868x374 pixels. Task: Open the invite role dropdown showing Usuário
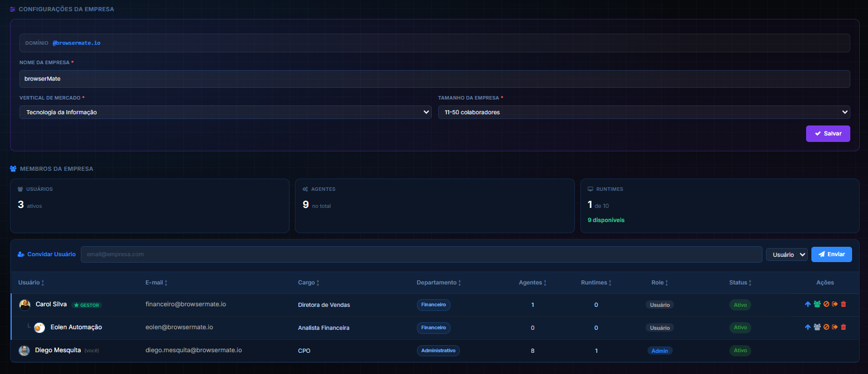pyautogui.click(x=787, y=254)
